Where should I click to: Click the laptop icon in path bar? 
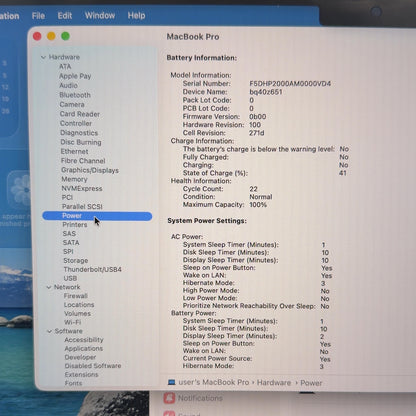click(172, 382)
